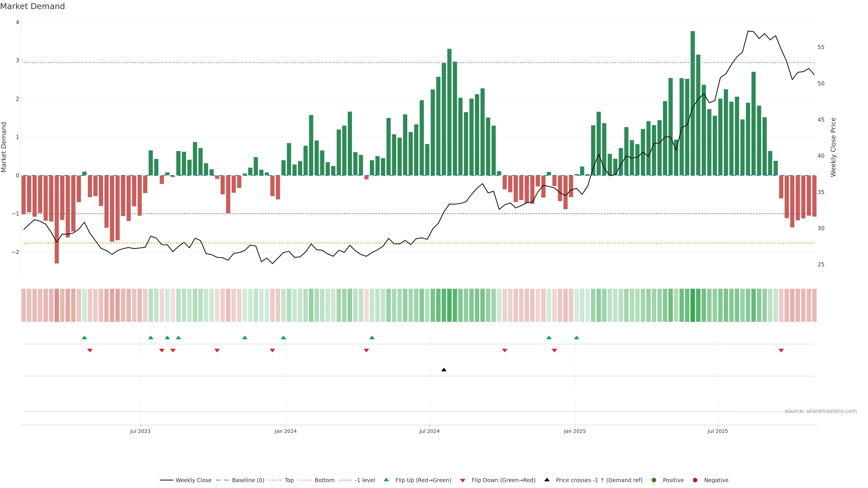
Task: Toggle the Baseline (0) legend entry
Action: point(248,480)
